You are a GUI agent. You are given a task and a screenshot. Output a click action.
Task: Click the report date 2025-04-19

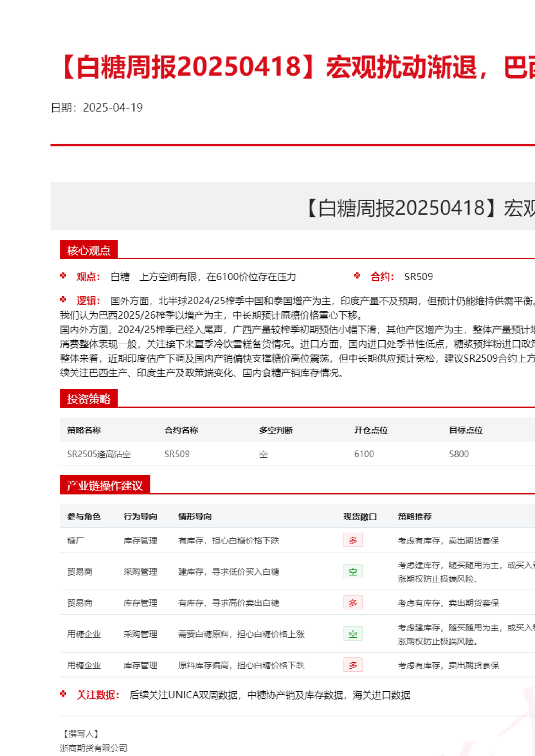pyautogui.click(x=113, y=108)
